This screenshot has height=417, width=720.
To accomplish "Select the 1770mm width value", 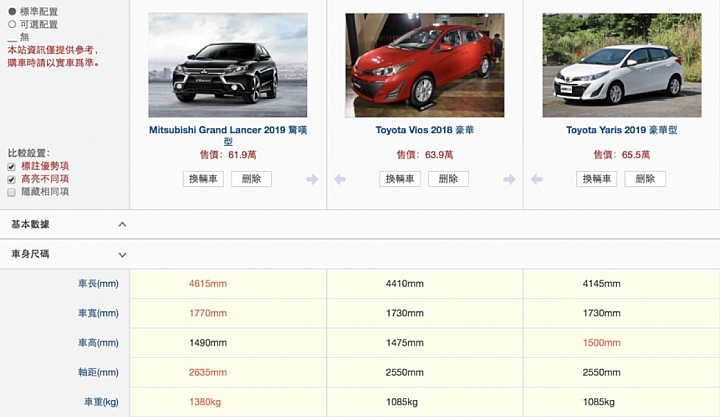I will pyautogui.click(x=208, y=313).
